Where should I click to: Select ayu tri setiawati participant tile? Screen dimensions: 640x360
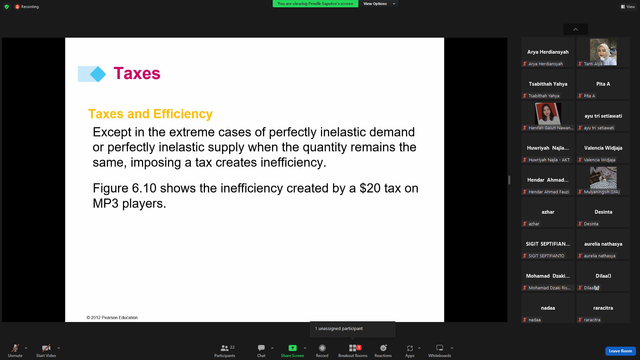click(603, 116)
